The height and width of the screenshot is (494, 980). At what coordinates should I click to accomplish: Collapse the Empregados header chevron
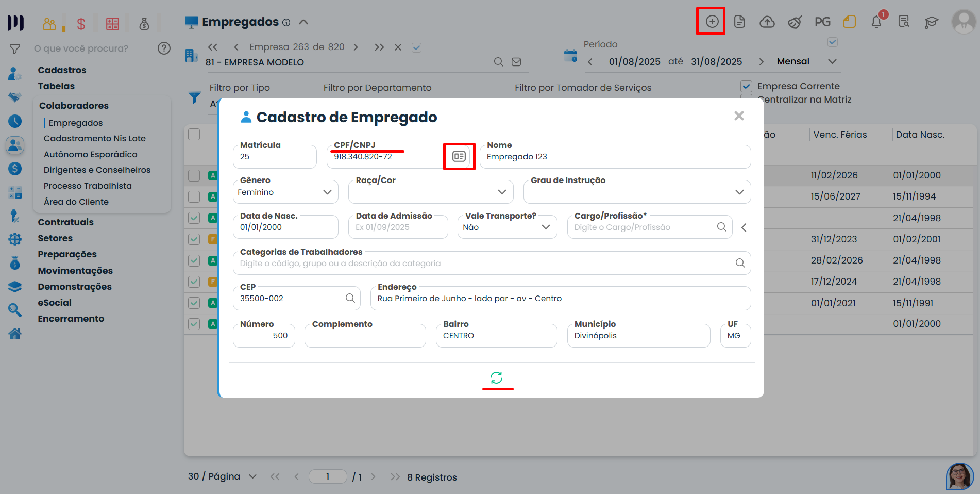303,22
